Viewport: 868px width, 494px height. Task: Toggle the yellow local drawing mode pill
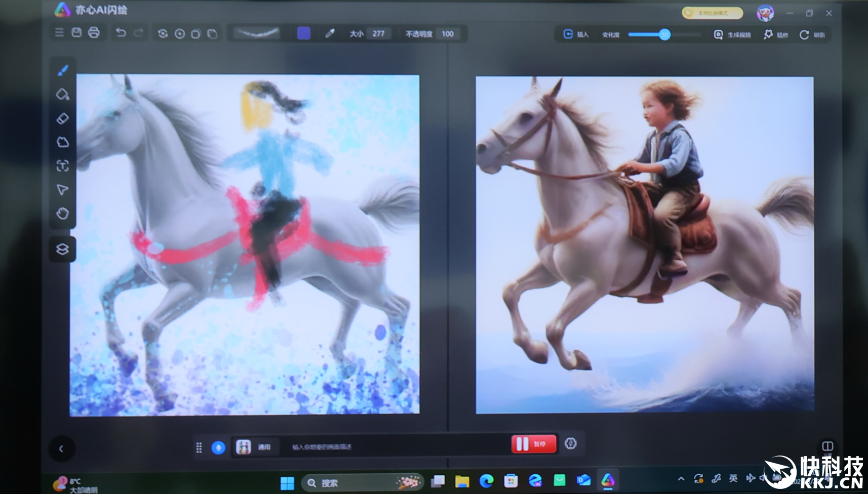point(712,13)
